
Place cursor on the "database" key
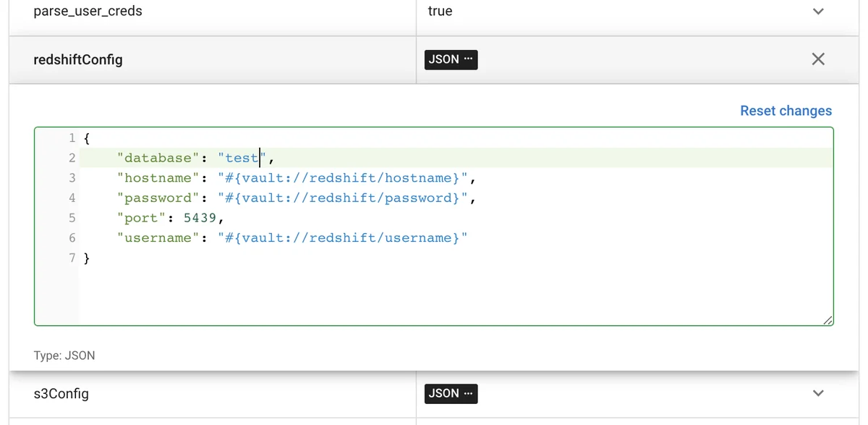pos(157,158)
